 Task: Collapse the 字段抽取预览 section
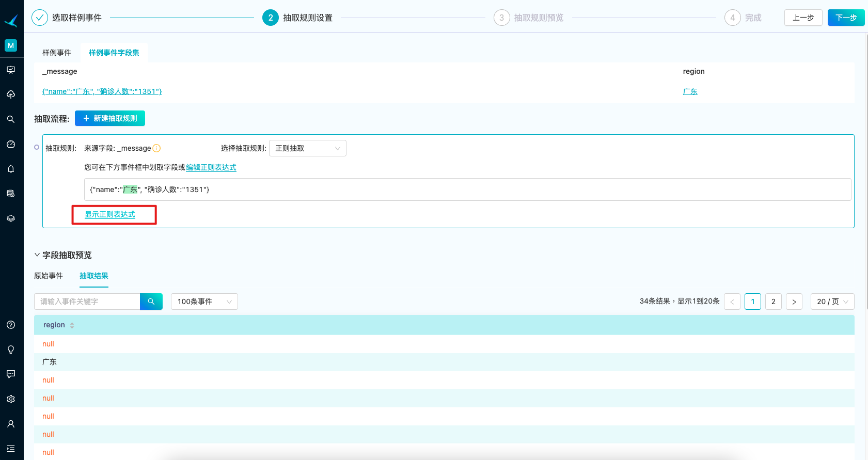coord(37,255)
